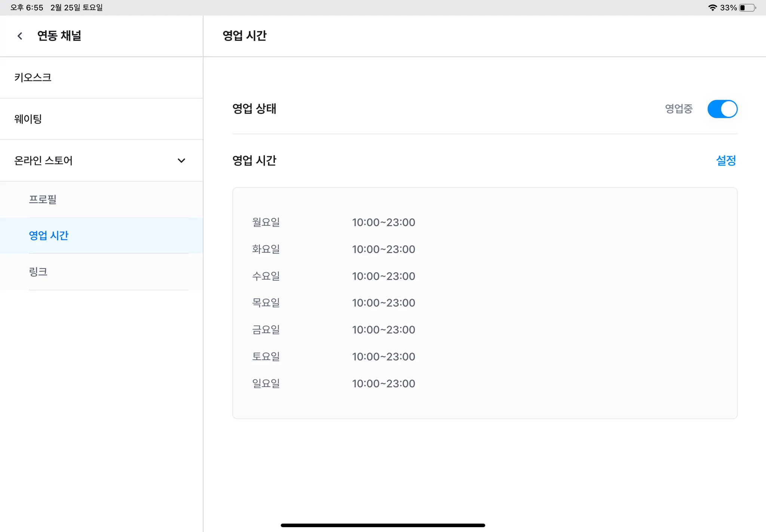Tap the back arrow next to 연동 채널
Screen dimensions: 766x532
click(20, 36)
